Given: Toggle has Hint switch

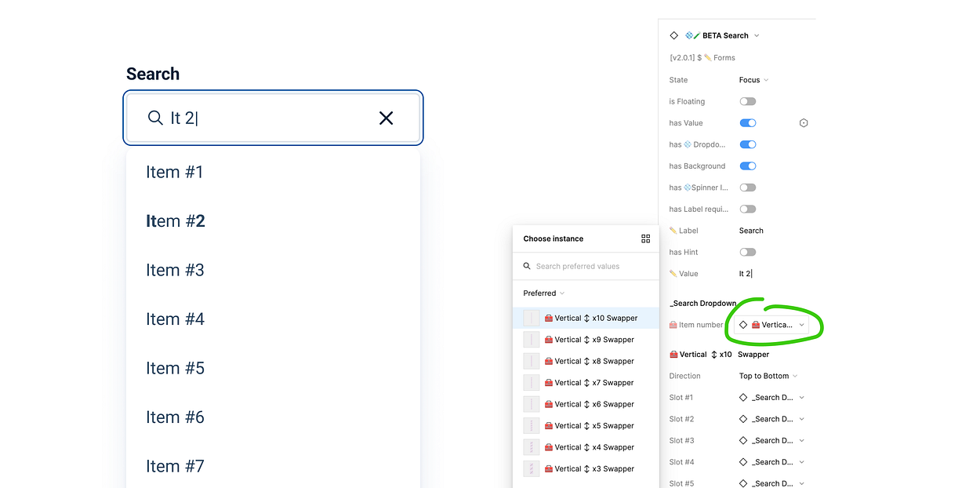Looking at the screenshot, I should click(748, 253).
